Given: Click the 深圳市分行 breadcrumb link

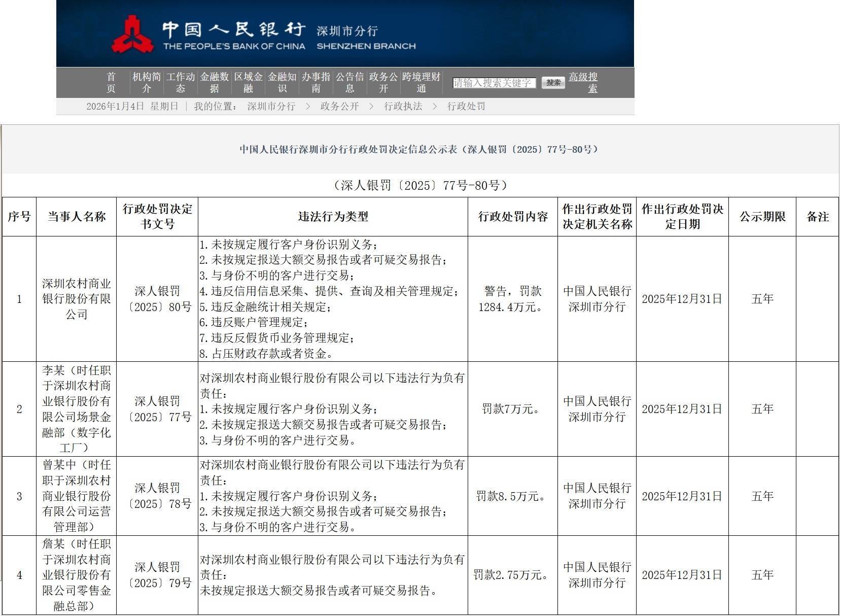Looking at the screenshot, I should pyautogui.click(x=271, y=107).
